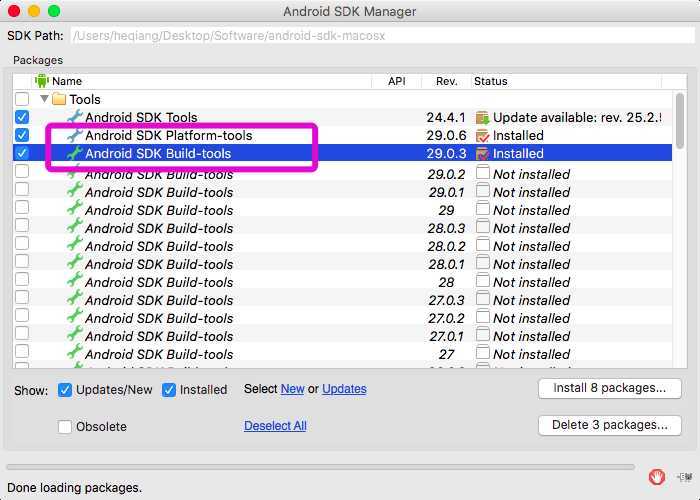
Task: Check the Tools folder checkbox
Action: click(22, 99)
